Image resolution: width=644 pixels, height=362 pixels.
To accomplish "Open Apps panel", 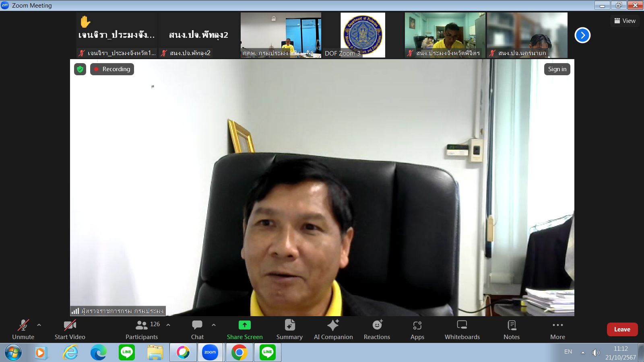I will pyautogui.click(x=417, y=329).
